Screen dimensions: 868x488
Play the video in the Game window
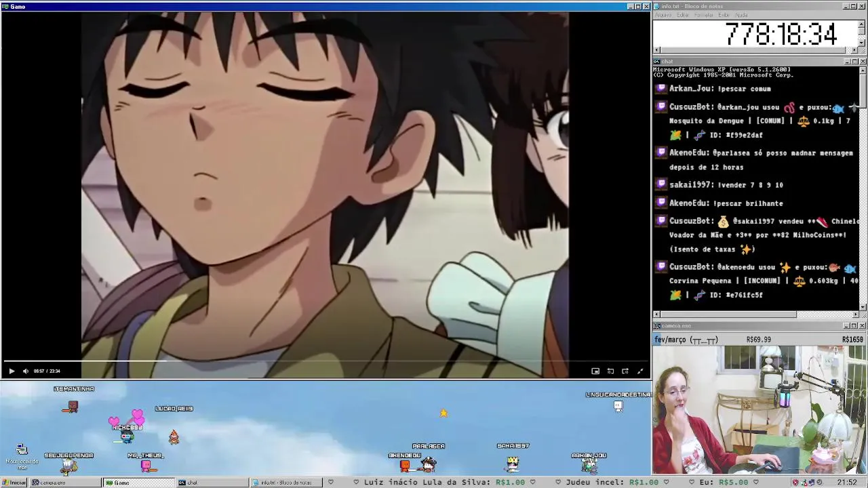[x=12, y=371]
